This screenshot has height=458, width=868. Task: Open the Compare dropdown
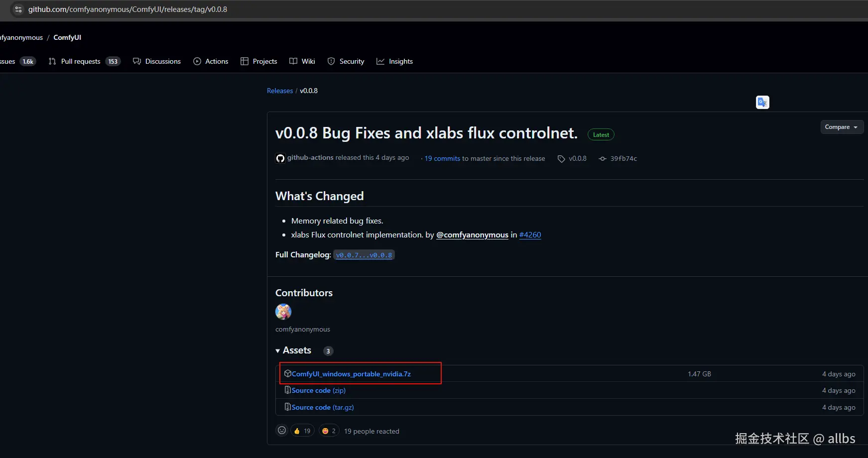842,127
